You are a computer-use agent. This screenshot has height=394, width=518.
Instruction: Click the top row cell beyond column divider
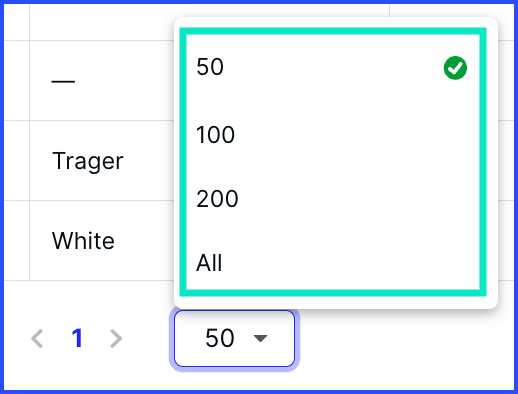(452, 10)
